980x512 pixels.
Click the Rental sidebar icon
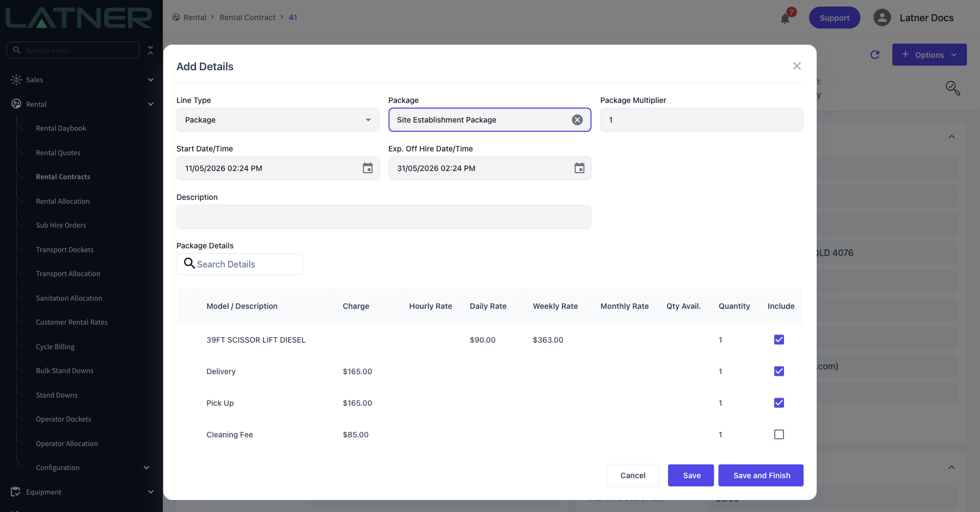click(x=16, y=103)
